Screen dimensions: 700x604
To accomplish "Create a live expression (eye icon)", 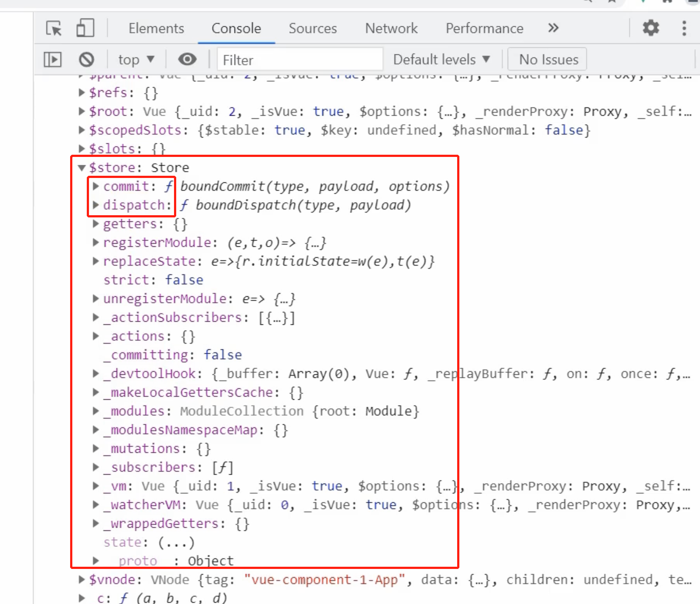I will [187, 59].
